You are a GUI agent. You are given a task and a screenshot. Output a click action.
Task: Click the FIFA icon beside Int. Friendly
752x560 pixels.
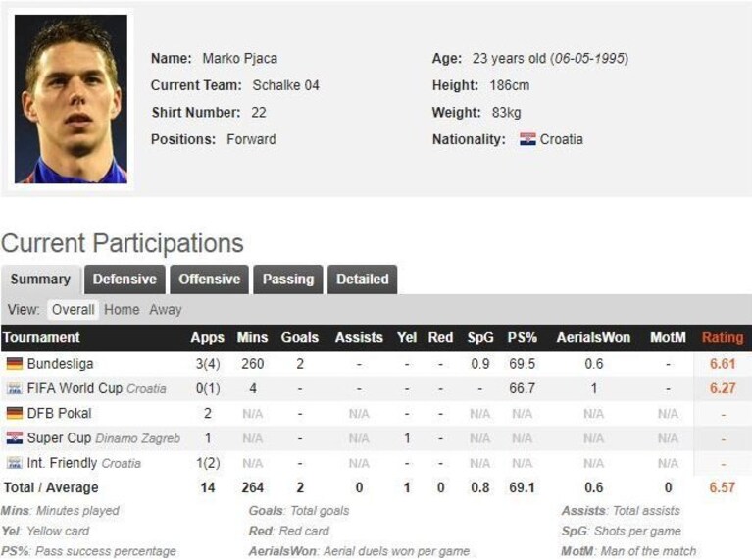pos(15,463)
